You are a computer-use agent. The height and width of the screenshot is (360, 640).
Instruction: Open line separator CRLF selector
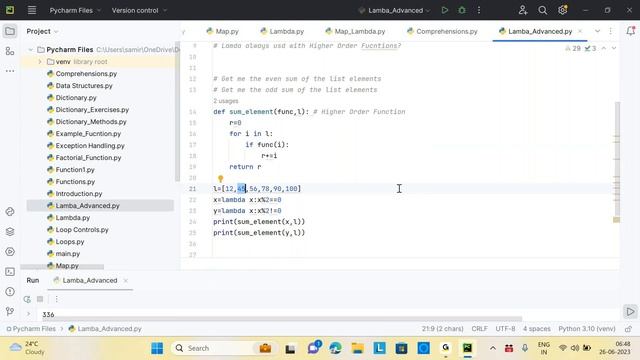(479, 329)
